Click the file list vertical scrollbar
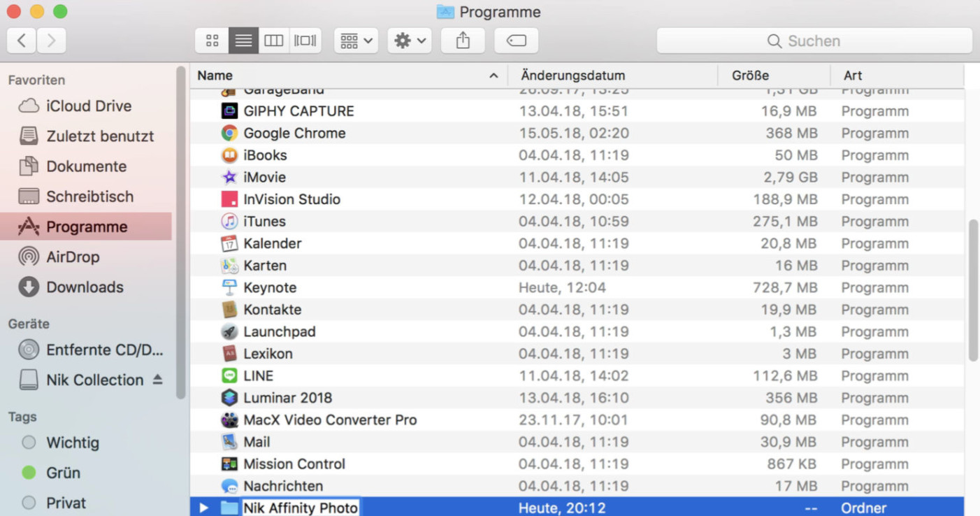Viewport: 980px width, 516px height. click(972, 290)
